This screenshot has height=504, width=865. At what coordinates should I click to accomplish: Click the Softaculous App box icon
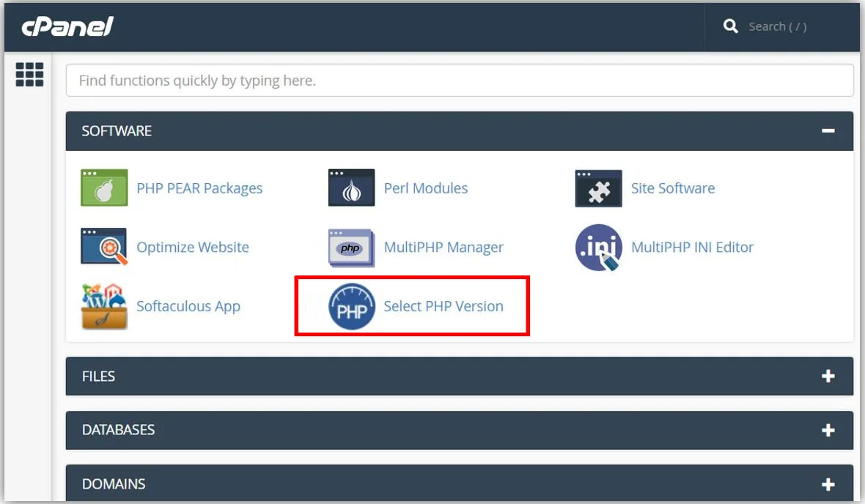[103, 307]
